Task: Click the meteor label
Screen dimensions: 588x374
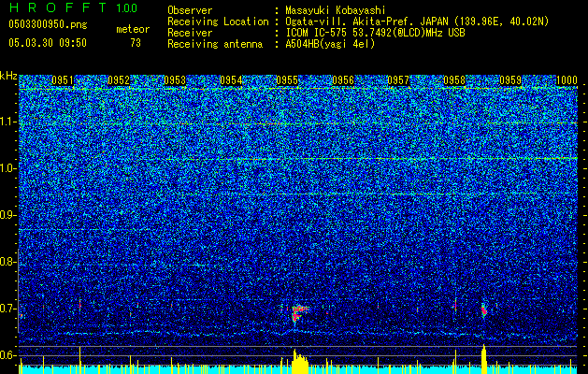Action: pos(133,29)
